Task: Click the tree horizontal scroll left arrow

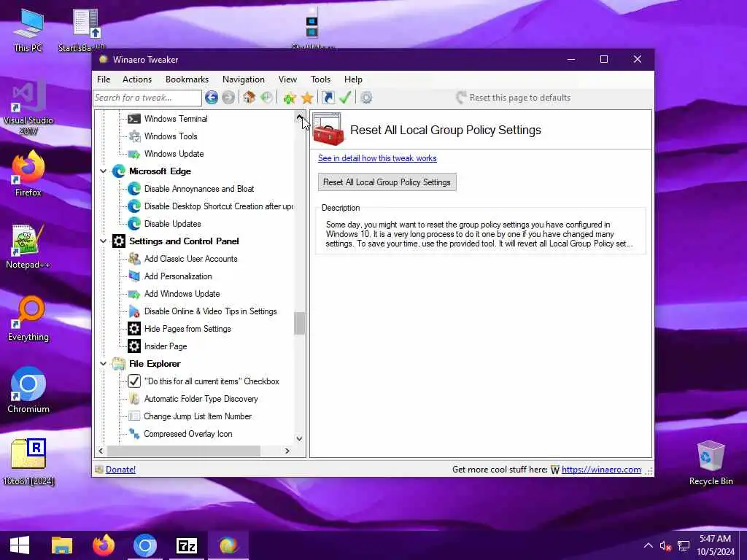Action: (101, 451)
